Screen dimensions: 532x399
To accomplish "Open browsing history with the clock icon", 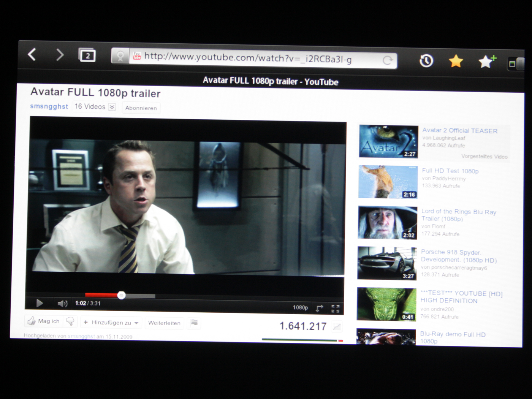I will 426,61.
